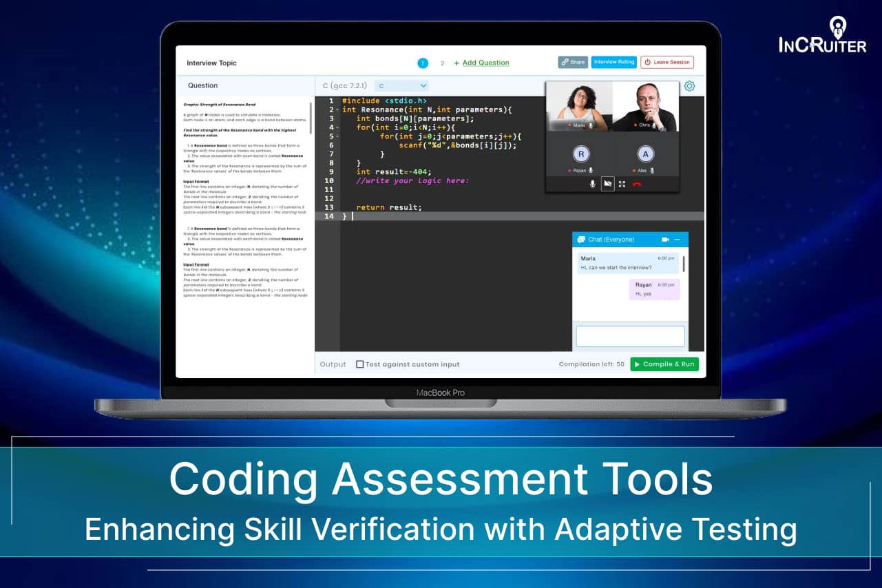Screen dimensions: 882x588
Task: Click the scanf line in the code
Action: (457, 145)
